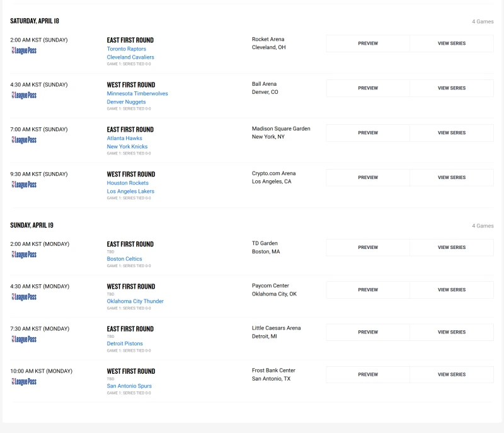Click the Paycom Center venue text
This screenshot has width=504, height=433.
[270, 286]
